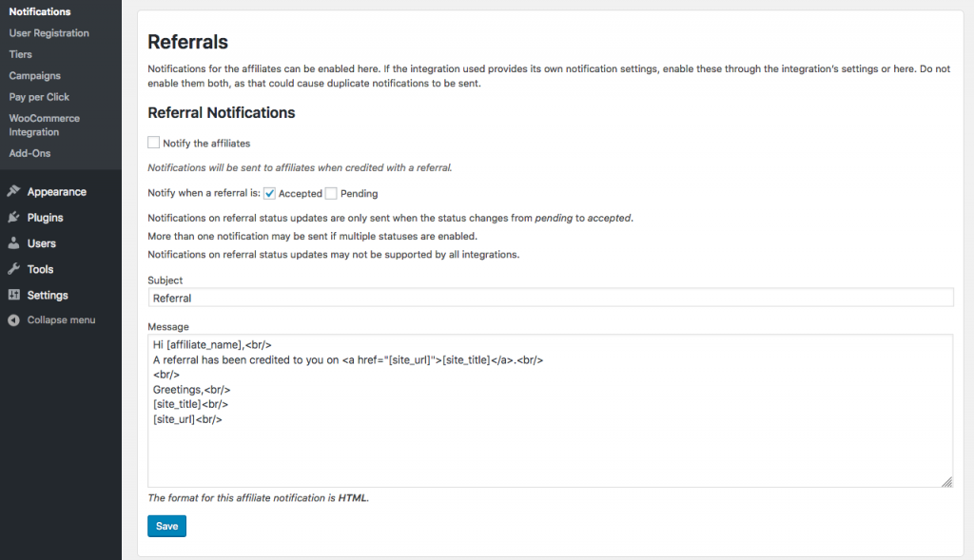
Task: Click the Save button
Action: pos(166,526)
